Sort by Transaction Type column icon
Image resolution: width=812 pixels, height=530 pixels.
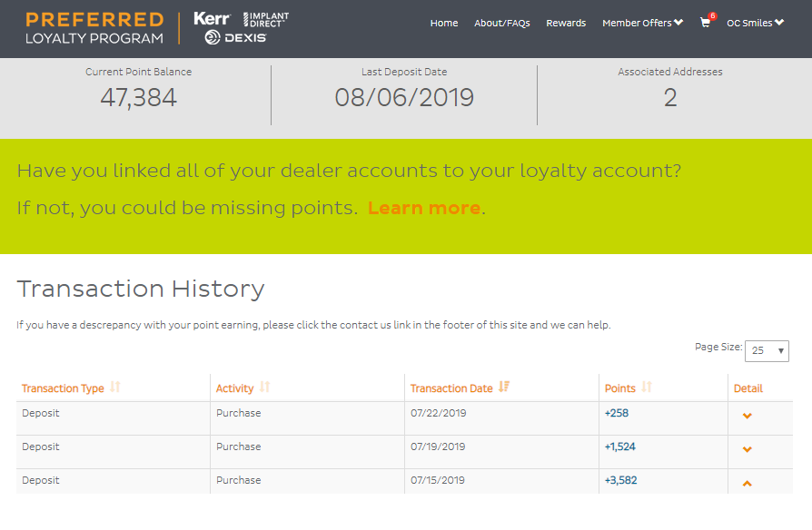click(115, 388)
